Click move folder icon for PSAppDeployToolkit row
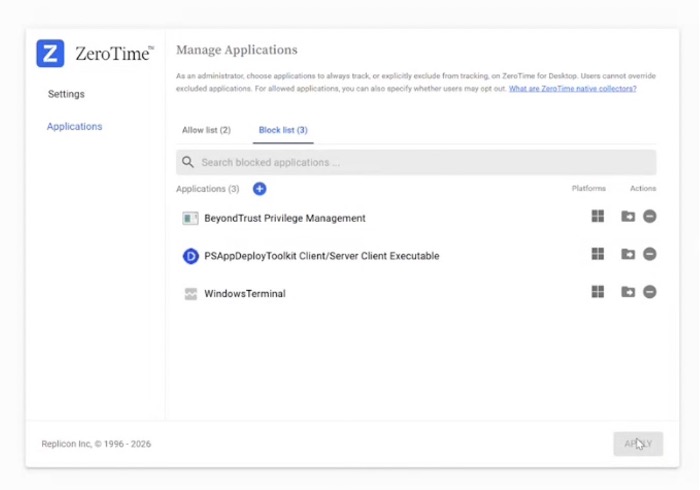 [628, 254]
